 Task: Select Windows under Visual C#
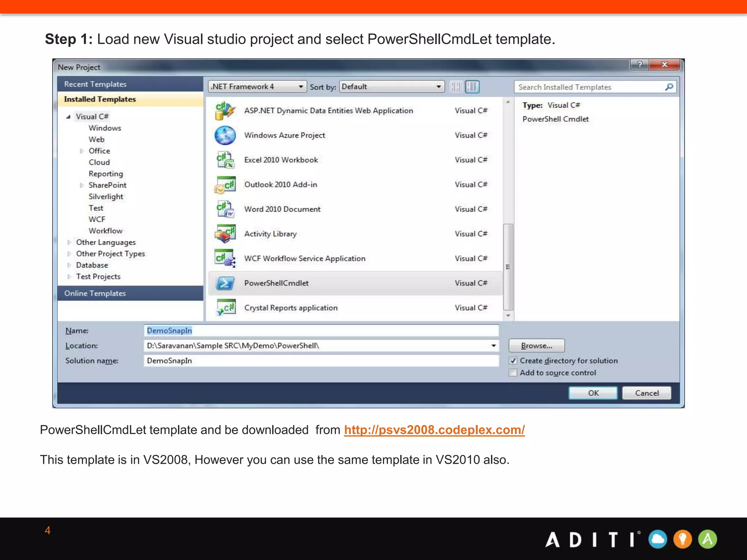(105, 128)
